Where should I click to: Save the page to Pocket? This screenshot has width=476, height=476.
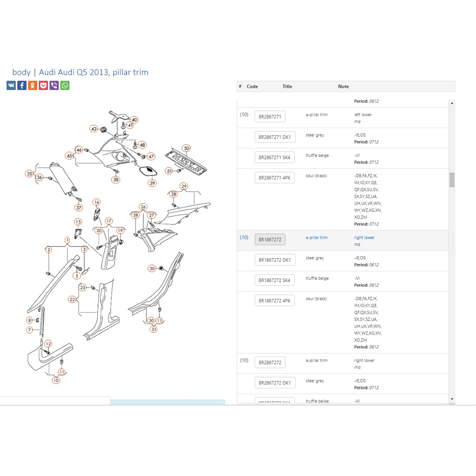(43, 86)
